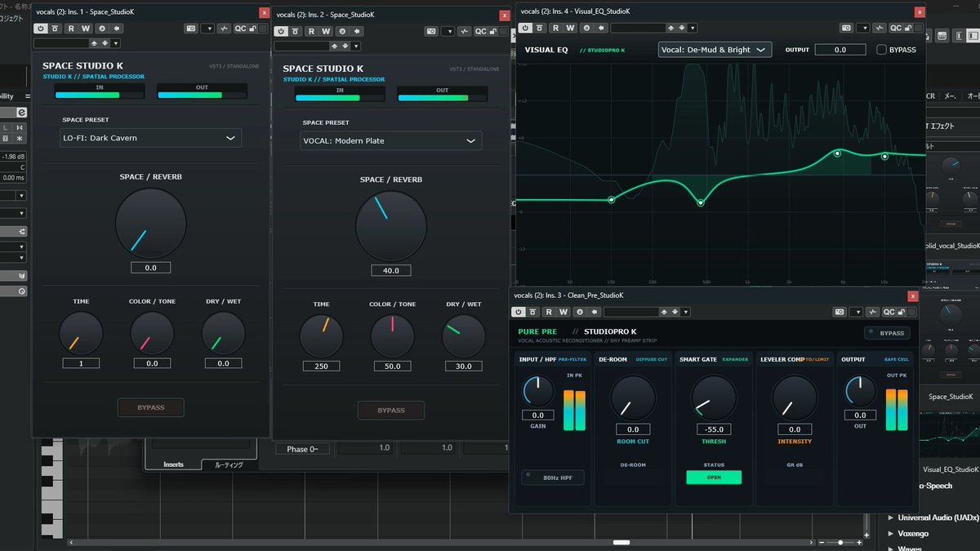Toggle power on Ins. 2 Space_StudioK window
Viewport: 980px width, 551px height.
pyautogui.click(x=280, y=32)
